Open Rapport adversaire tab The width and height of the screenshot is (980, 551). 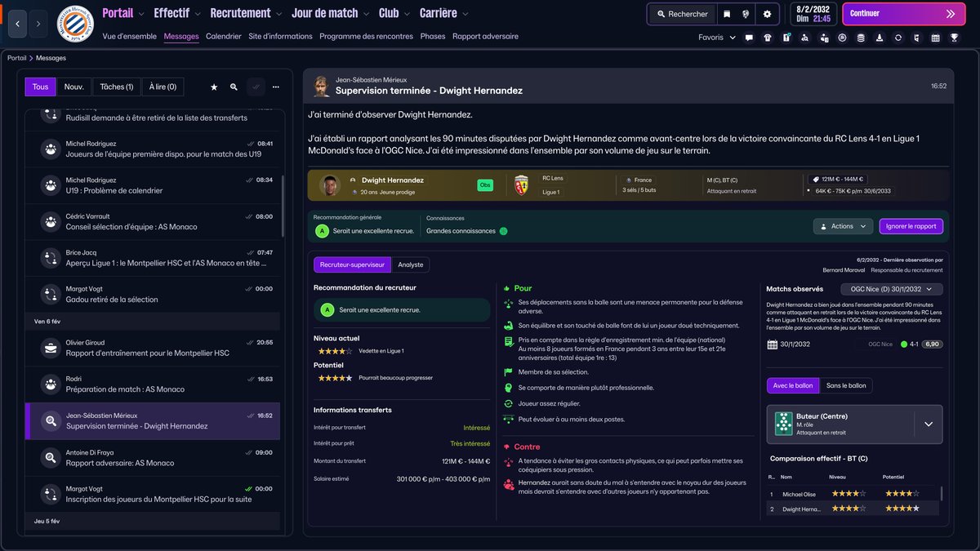tap(485, 37)
